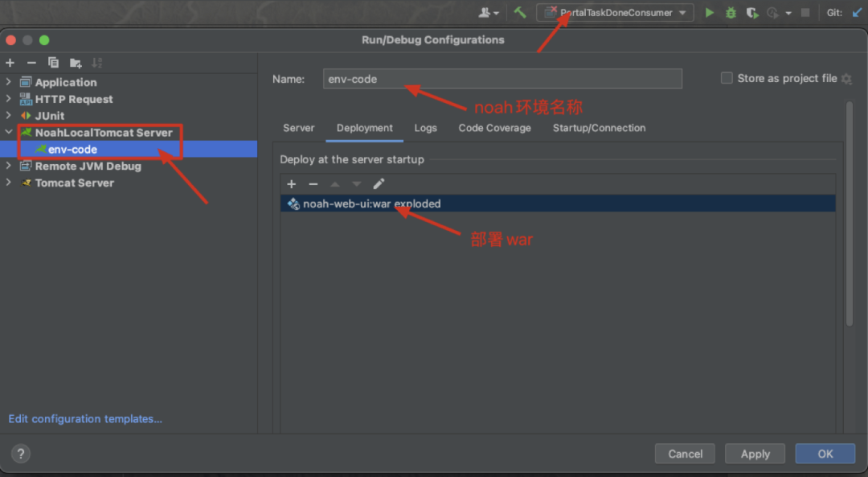Edit deployment artifact with the pencil icon
Image resolution: width=868 pixels, height=477 pixels.
tap(379, 184)
